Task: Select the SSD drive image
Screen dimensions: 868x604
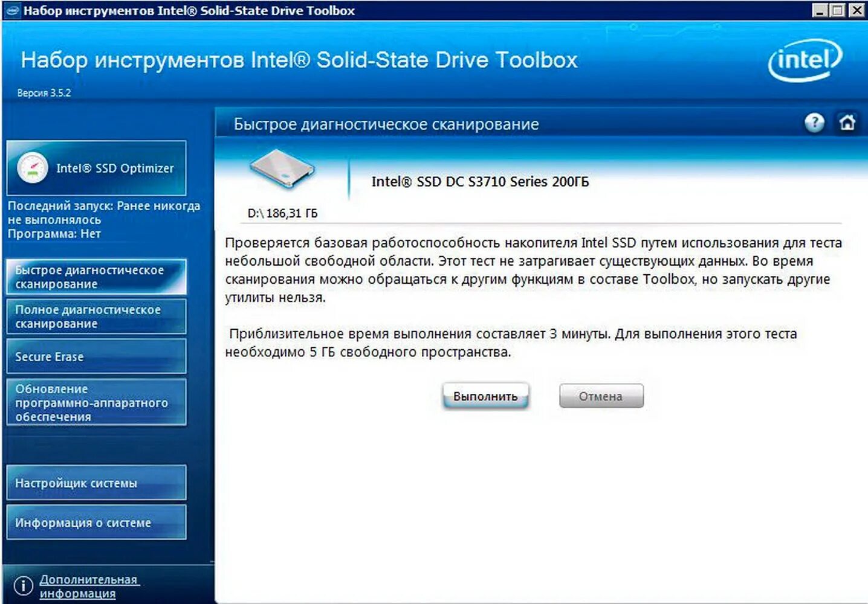Action: pos(282,169)
